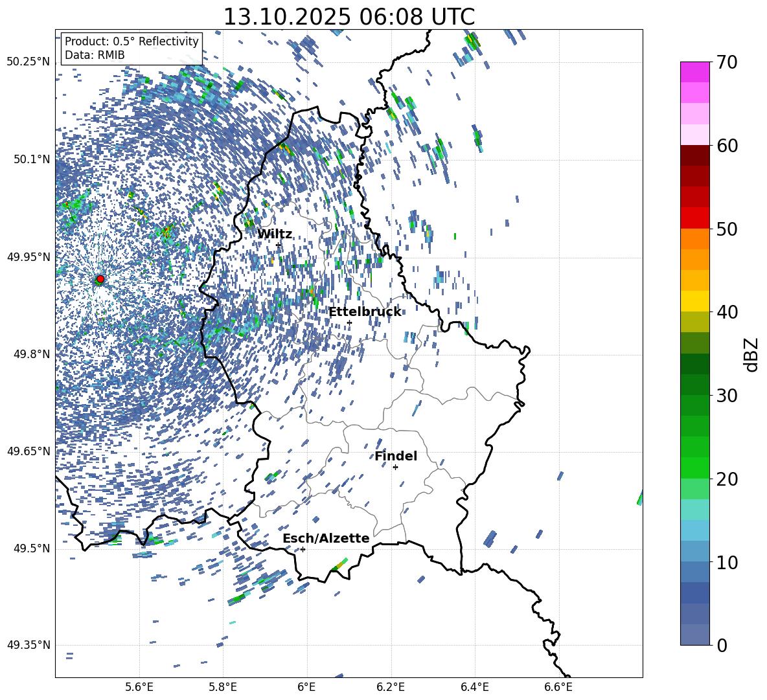Click the Ettelbruck station cross marker
This screenshot has height=700, width=767.
349,322
